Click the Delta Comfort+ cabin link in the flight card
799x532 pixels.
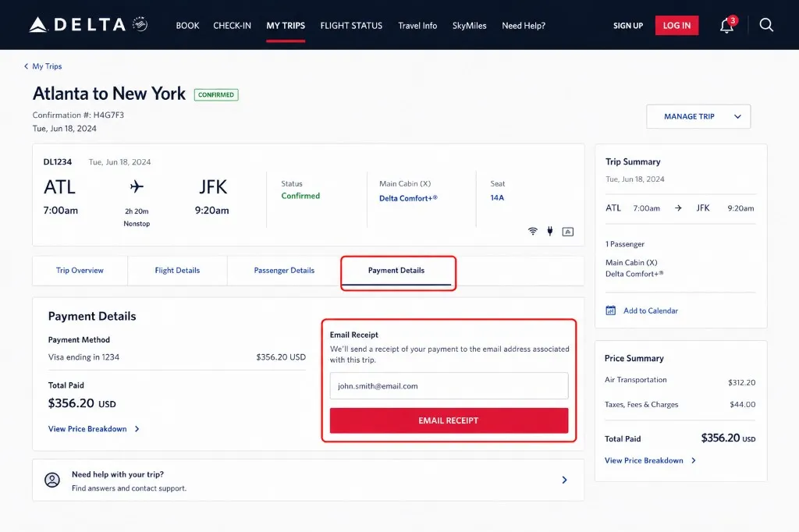tap(408, 198)
